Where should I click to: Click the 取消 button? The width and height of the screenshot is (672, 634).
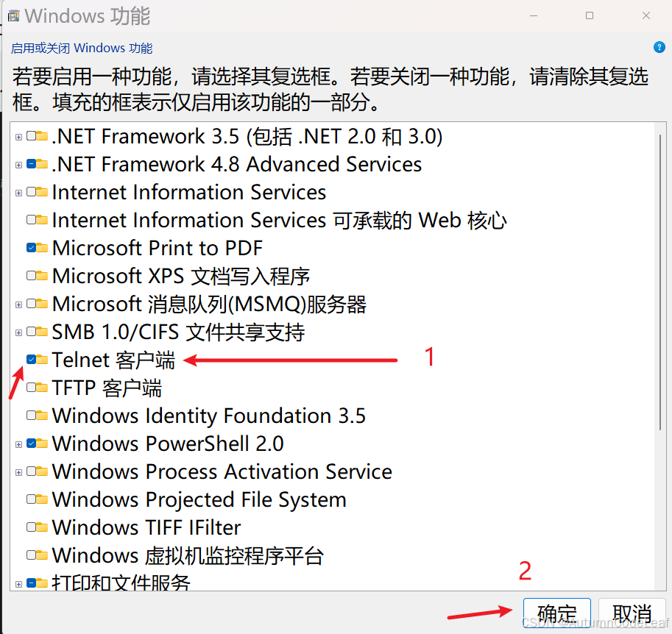[x=632, y=613]
